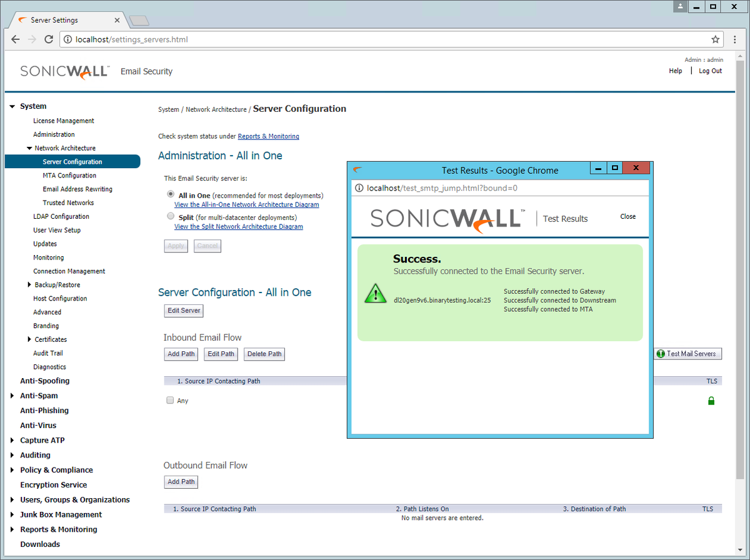
Task: Expand the Backup/Restore section
Action: click(28, 284)
